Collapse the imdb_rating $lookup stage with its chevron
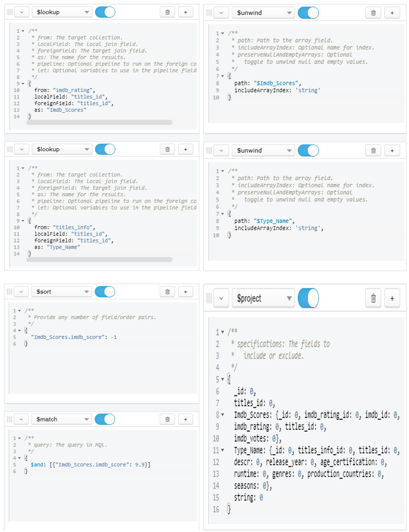 pos(22,12)
